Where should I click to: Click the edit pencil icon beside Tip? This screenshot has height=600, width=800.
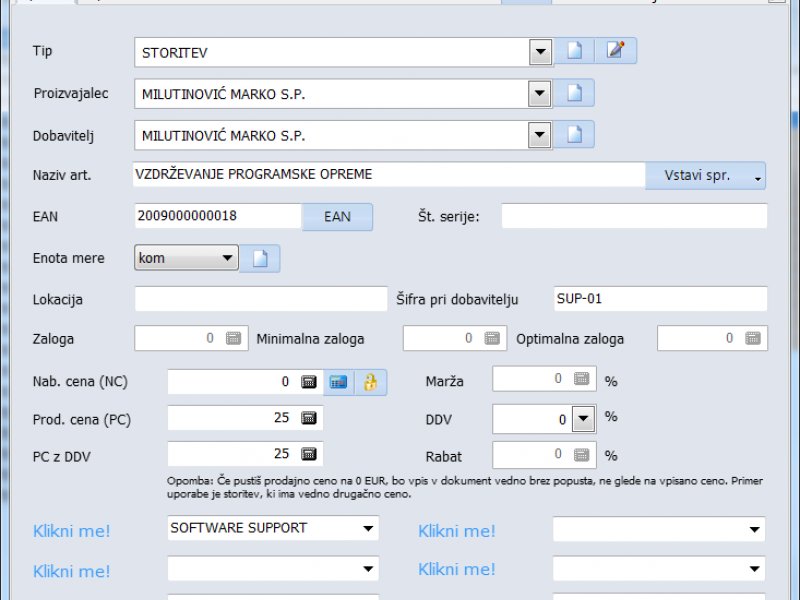pyautogui.click(x=616, y=51)
